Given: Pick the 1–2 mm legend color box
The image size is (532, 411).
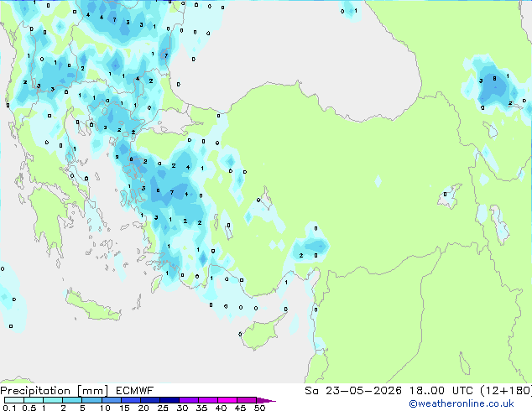Looking at the screenshot, I should coord(53,400).
